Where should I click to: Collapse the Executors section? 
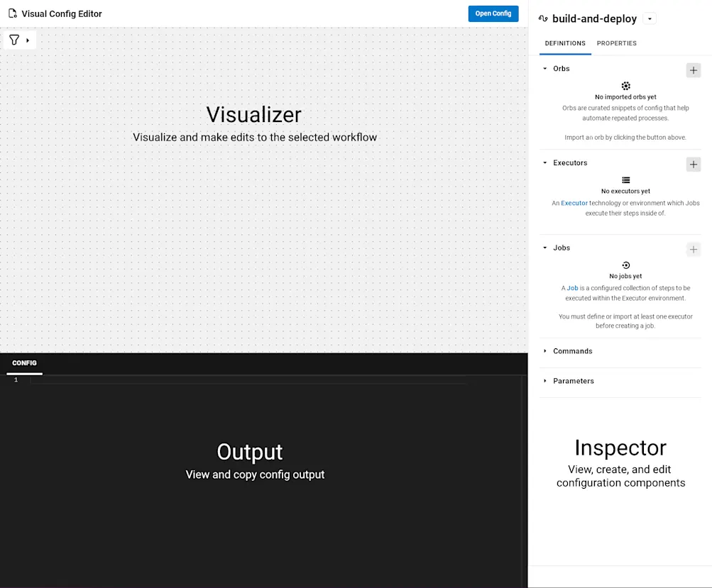pos(544,162)
